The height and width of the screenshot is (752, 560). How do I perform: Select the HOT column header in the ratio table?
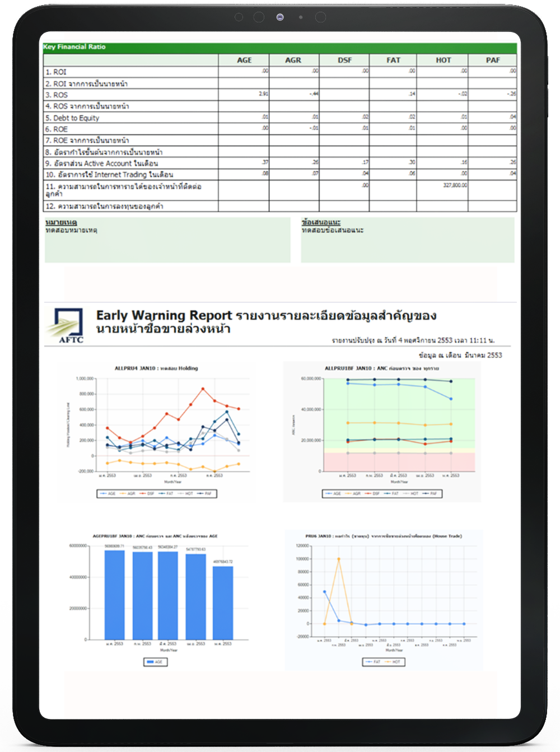(442, 60)
